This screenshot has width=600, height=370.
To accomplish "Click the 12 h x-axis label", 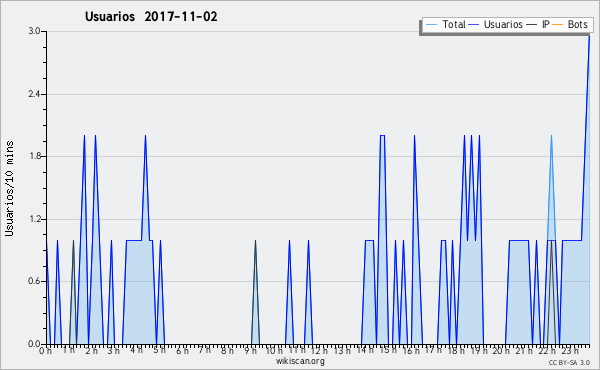I will [319, 350].
